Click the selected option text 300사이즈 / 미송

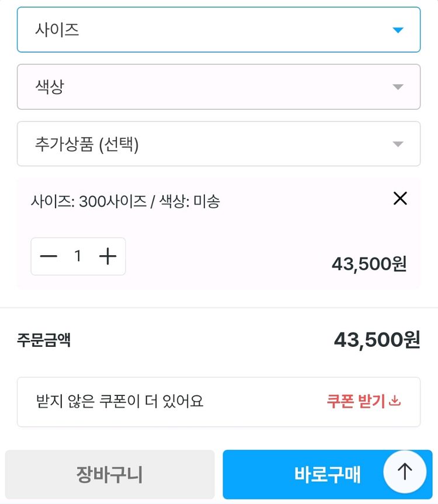point(126,202)
